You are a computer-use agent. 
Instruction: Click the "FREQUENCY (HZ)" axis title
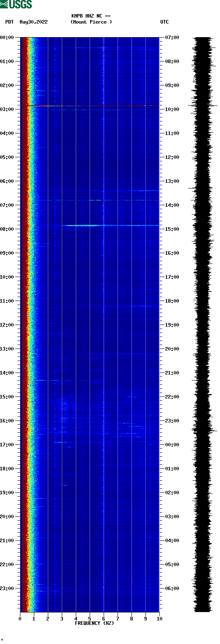click(94, 623)
